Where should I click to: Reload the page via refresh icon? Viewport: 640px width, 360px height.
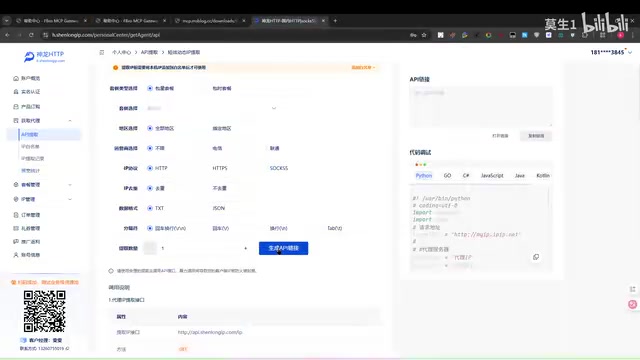[x=31, y=35]
